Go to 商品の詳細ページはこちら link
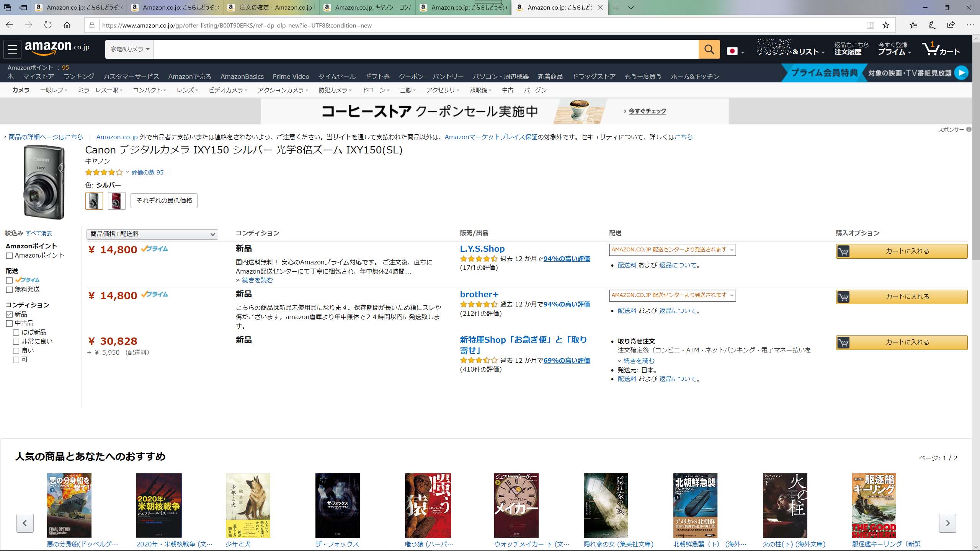The width and height of the screenshot is (980, 551). coord(46,137)
